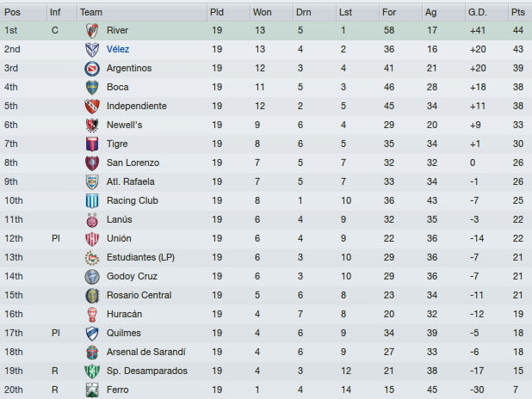
Task: Click the Boca shield icon
Action: tap(92, 88)
